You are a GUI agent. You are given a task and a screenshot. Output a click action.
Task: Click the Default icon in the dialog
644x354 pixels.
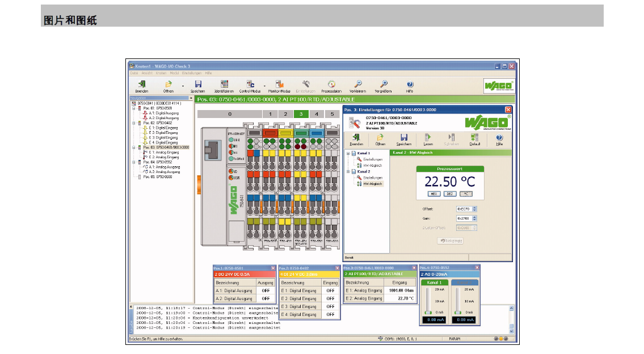click(x=475, y=137)
